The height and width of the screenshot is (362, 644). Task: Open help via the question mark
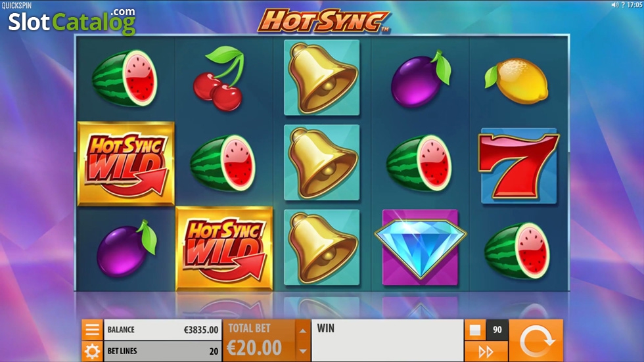pos(623,5)
